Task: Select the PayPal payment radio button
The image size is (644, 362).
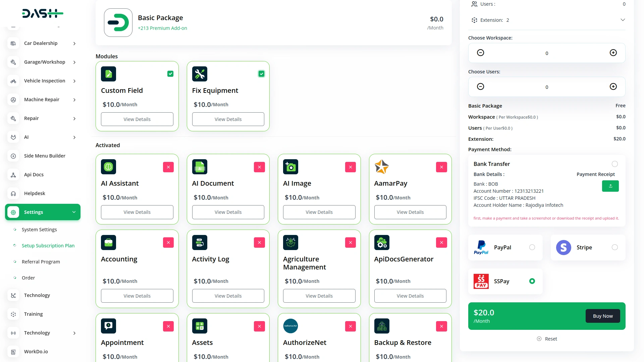Action: [532, 247]
